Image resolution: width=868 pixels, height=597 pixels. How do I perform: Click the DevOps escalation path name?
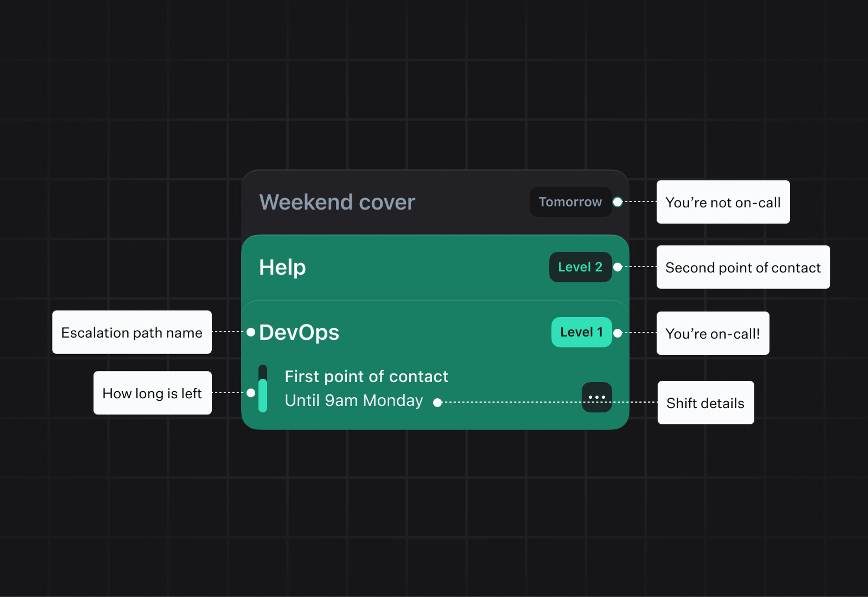(x=299, y=333)
